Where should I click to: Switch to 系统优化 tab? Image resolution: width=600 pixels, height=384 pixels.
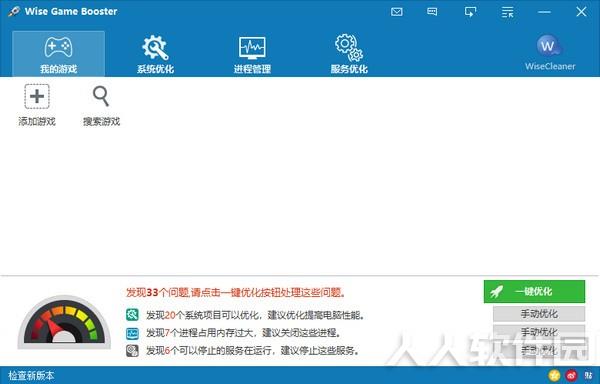[155, 54]
